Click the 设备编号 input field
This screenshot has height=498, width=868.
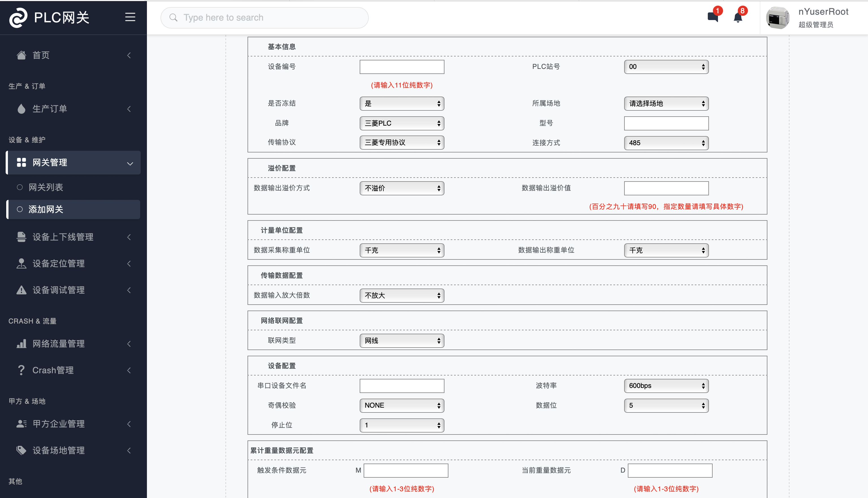[402, 67]
